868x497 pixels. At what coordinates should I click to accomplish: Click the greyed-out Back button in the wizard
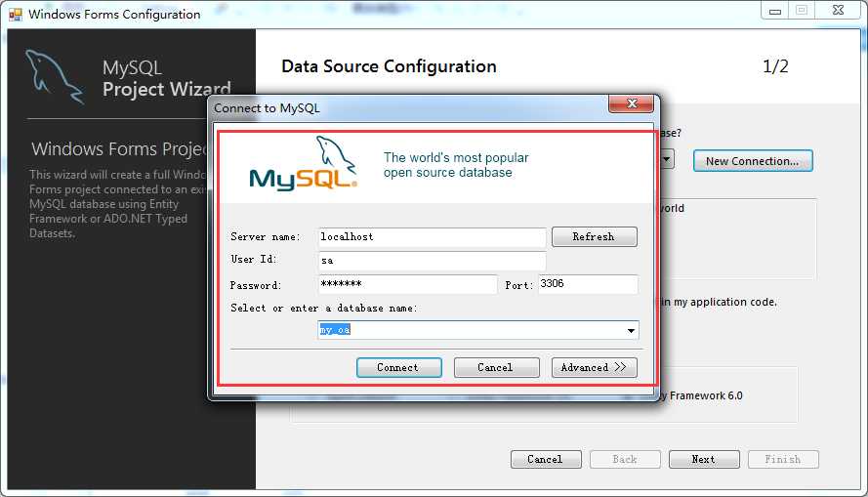625,459
